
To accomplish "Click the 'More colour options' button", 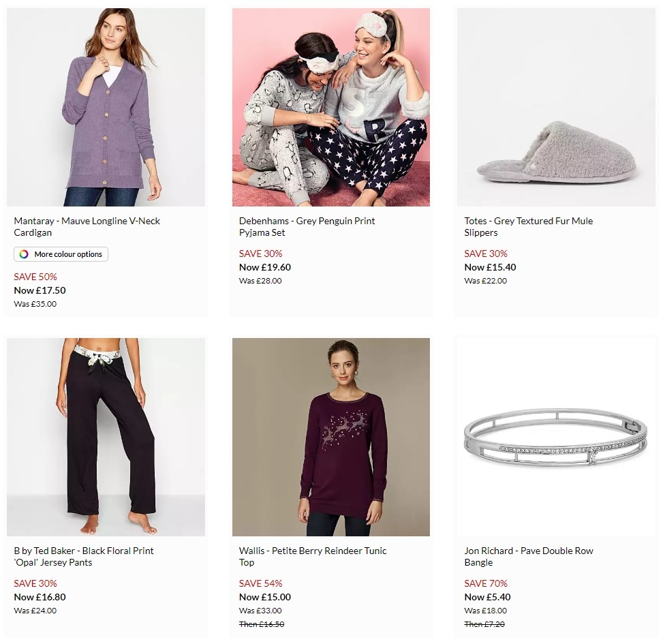I will pos(61,254).
